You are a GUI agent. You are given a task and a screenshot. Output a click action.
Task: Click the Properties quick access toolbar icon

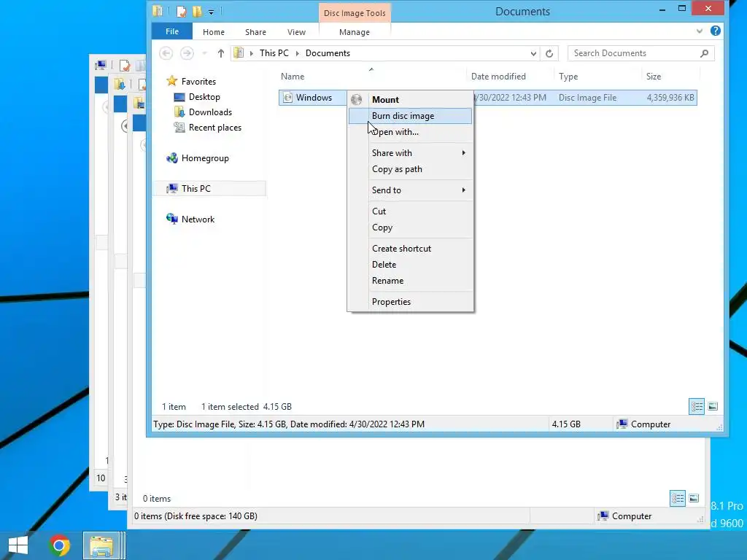click(181, 12)
